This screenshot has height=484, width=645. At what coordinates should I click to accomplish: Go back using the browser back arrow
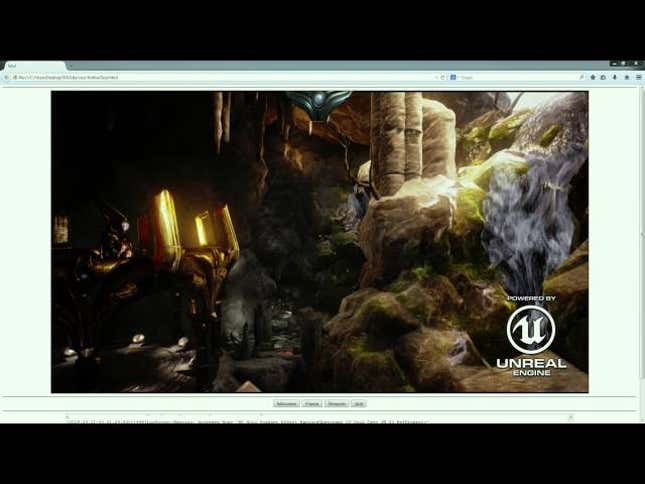[6, 77]
